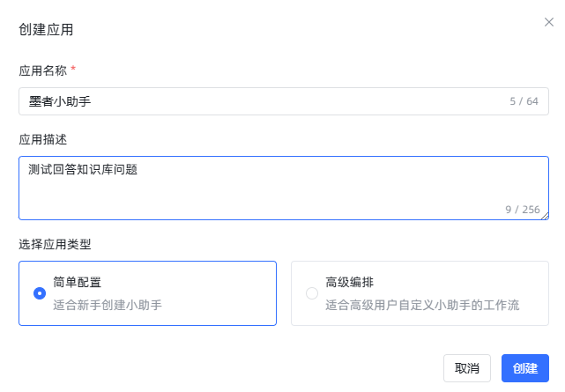Choose the 适合高级用户自定义小助手的工作流 option card

[x=420, y=293]
